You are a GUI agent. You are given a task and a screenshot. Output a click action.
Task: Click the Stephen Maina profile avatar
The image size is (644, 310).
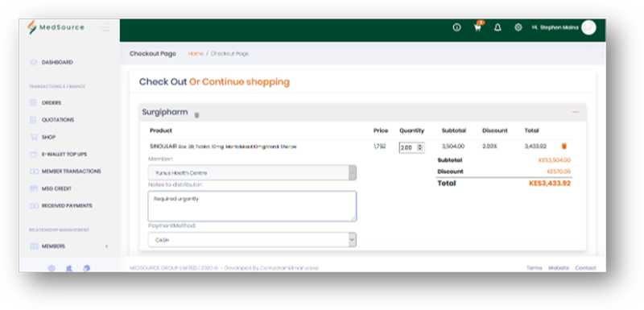(588, 27)
